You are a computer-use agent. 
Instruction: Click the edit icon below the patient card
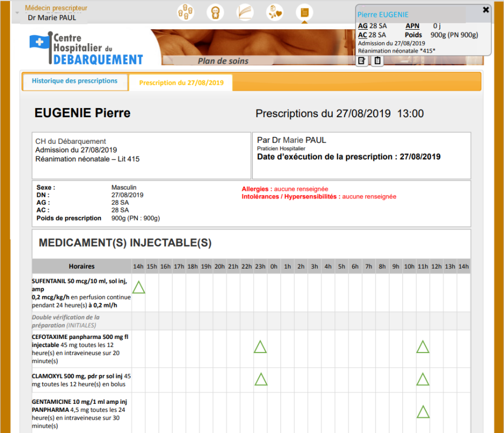361,61
